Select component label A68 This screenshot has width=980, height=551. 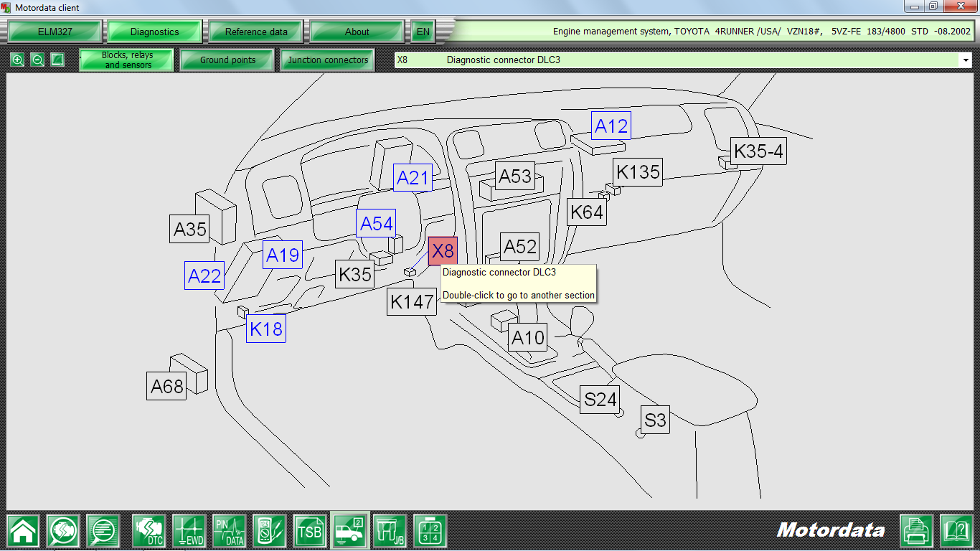(x=167, y=386)
